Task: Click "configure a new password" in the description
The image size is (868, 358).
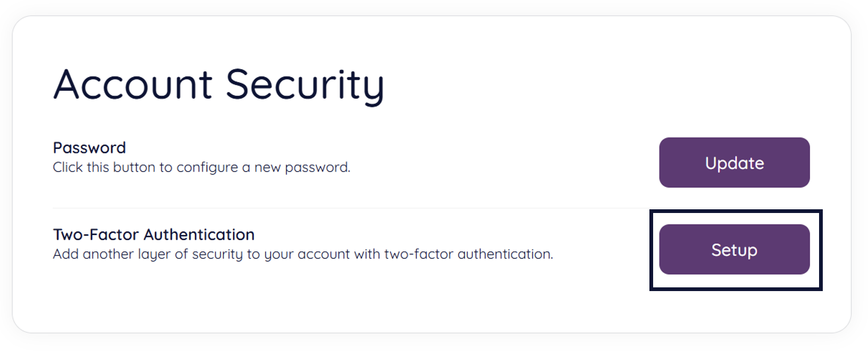Action: 263,167
